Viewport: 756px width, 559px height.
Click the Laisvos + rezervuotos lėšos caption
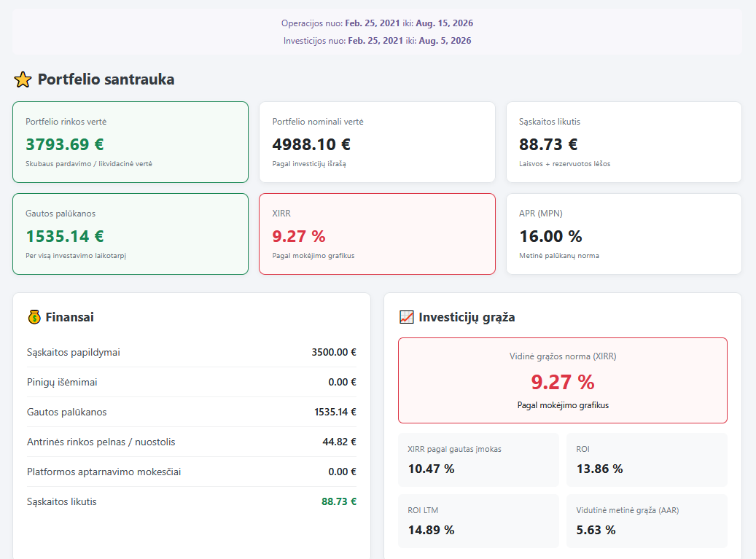(x=564, y=164)
